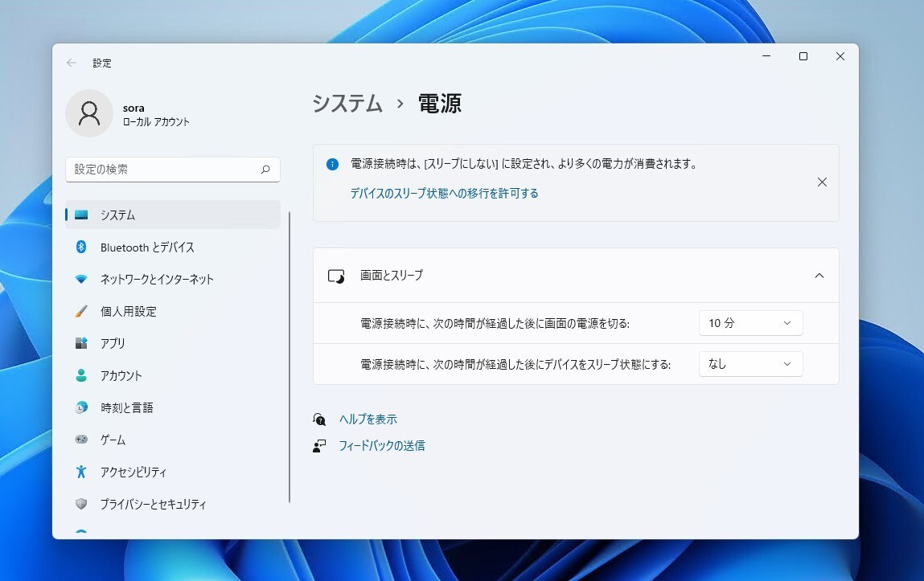Viewport: 924px width, 581px height.
Task: Open the sleep time dropdown showing なし
Action: point(750,364)
